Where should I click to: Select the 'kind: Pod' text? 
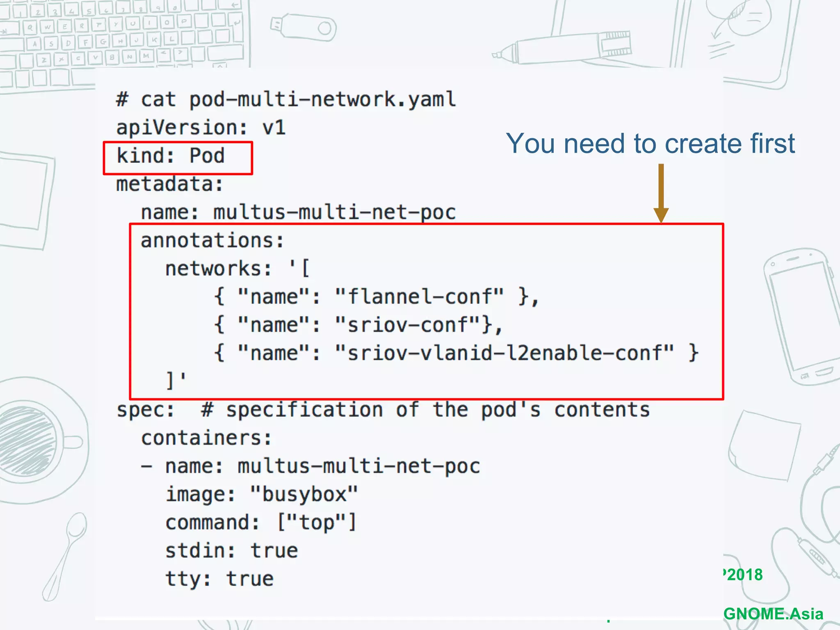click(x=171, y=156)
